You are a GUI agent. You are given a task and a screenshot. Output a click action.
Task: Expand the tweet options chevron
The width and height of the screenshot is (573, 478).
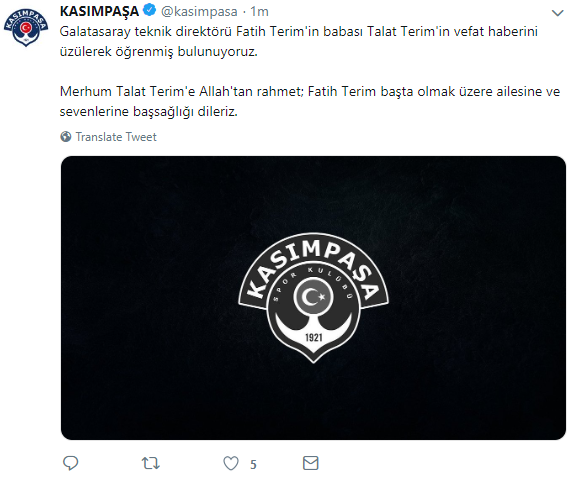[x=557, y=13]
